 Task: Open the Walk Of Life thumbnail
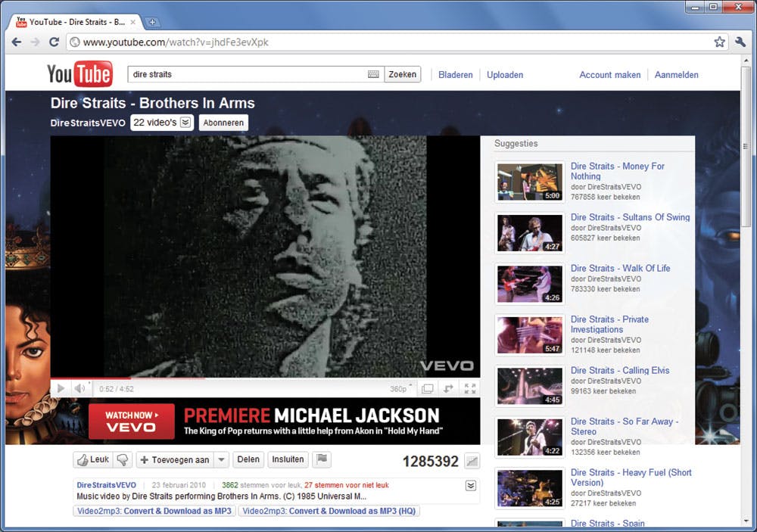530,284
